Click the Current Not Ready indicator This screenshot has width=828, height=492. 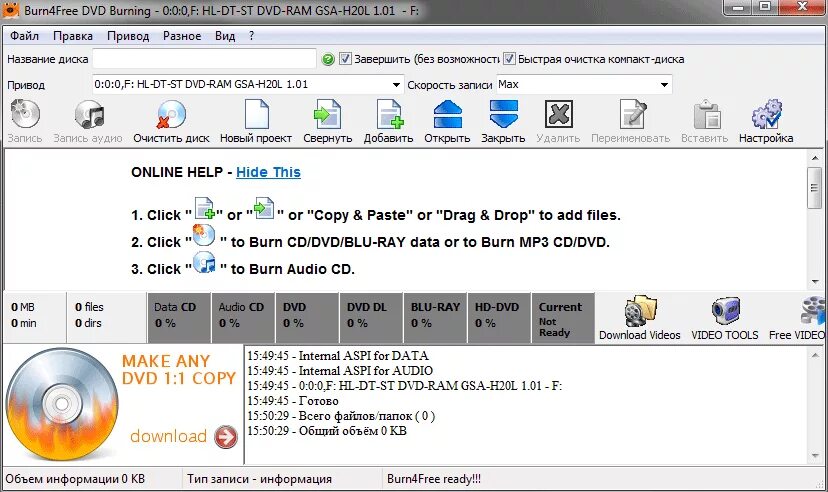point(563,318)
